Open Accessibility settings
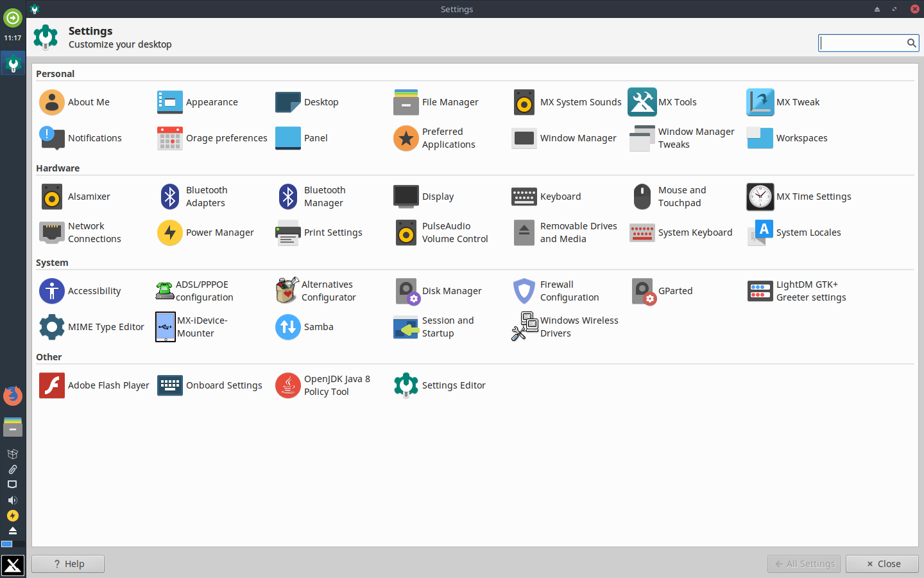 click(x=80, y=291)
